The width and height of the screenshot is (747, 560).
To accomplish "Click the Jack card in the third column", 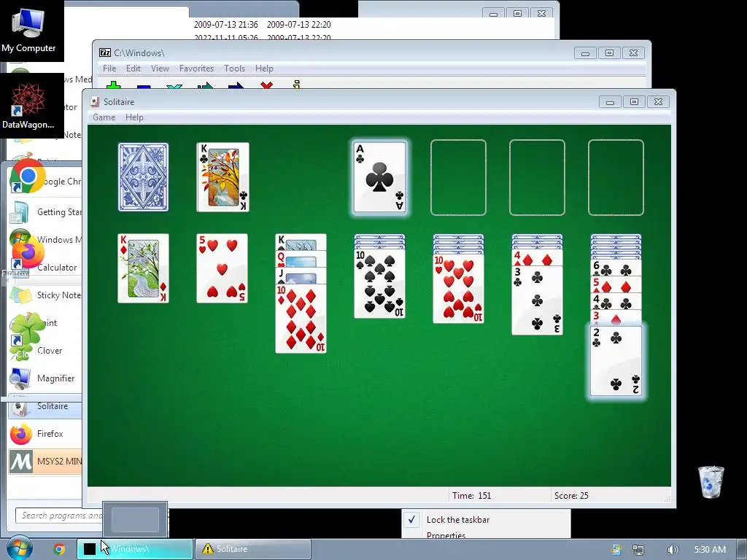I will 301,275.
